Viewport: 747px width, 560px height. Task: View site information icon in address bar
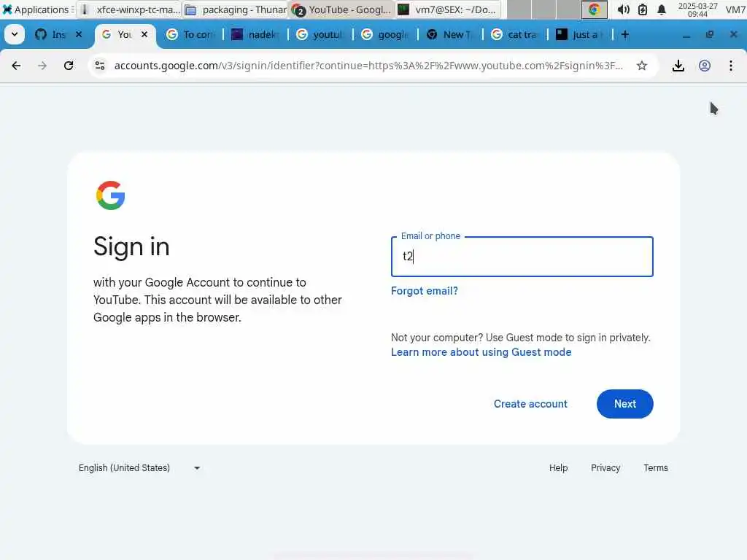pos(100,66)
